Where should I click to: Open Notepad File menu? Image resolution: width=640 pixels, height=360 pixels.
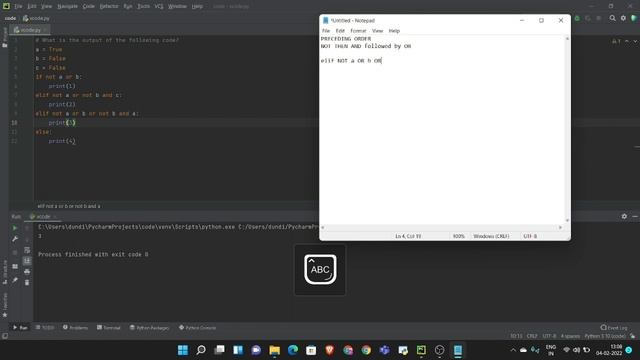[326, 31]
